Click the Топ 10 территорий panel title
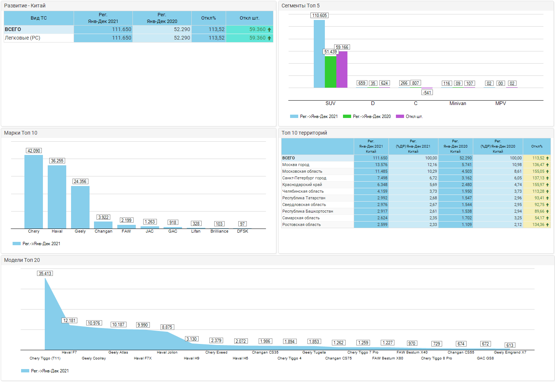The image size is (555, 392). [x=304, y=133]
